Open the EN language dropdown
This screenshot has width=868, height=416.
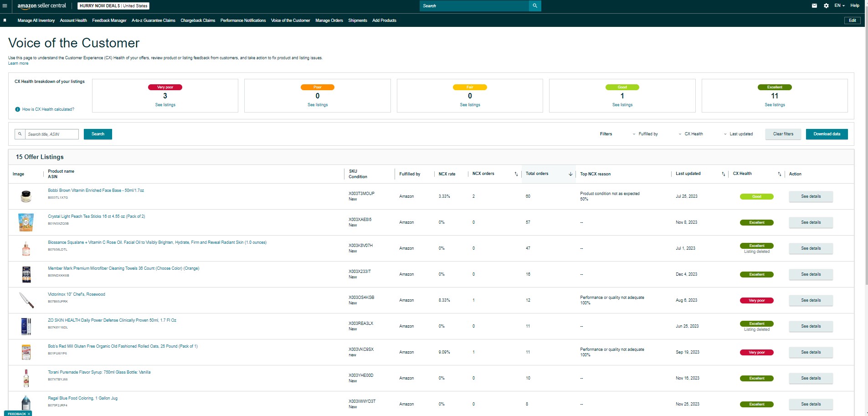pos(839,6)
